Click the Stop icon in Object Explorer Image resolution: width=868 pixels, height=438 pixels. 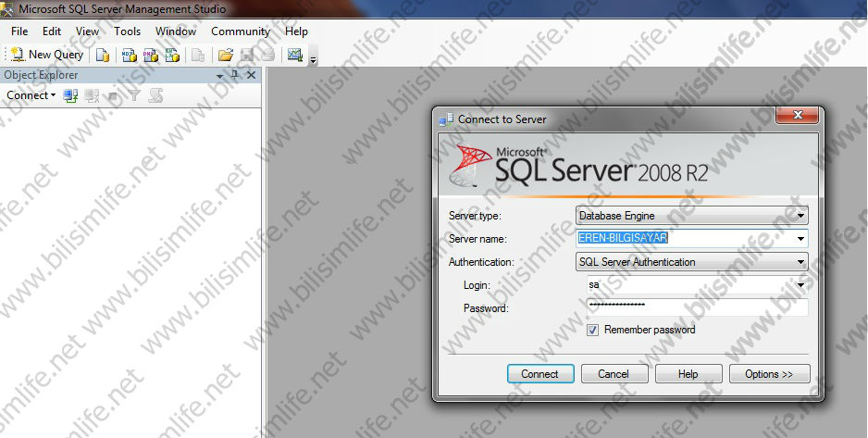click(x=113, y=95)
